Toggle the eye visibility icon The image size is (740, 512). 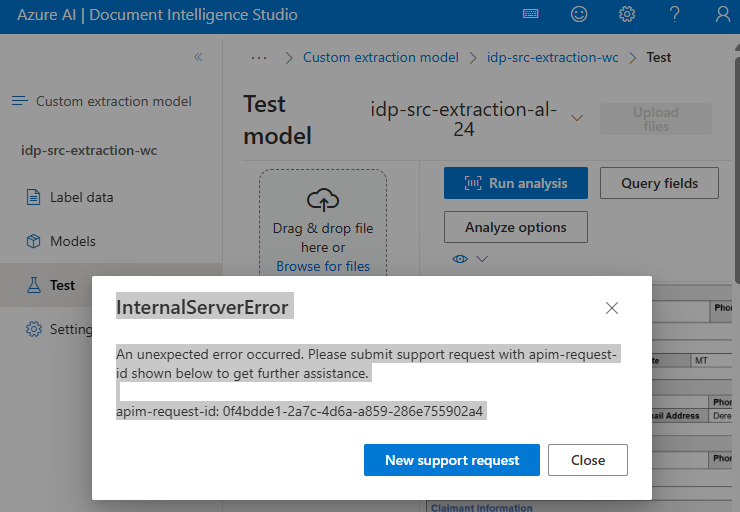(460, 259)
